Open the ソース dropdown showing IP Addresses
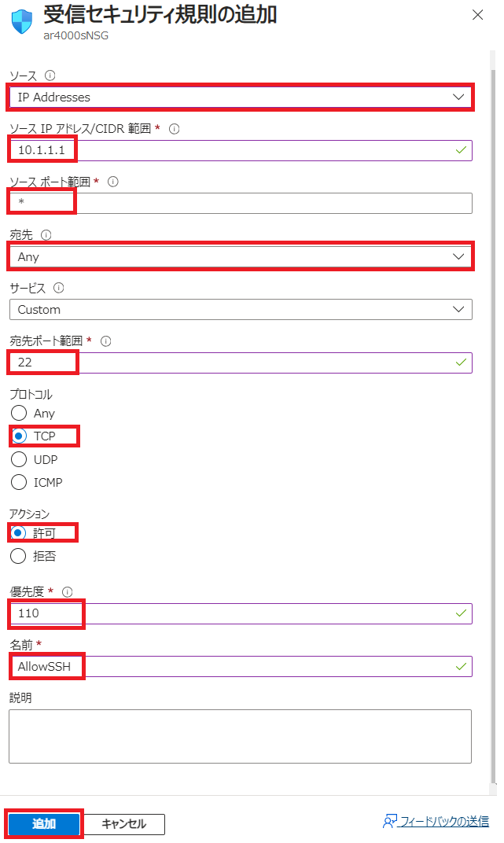This screenshot has height=843, width=504. click(240, 98)
